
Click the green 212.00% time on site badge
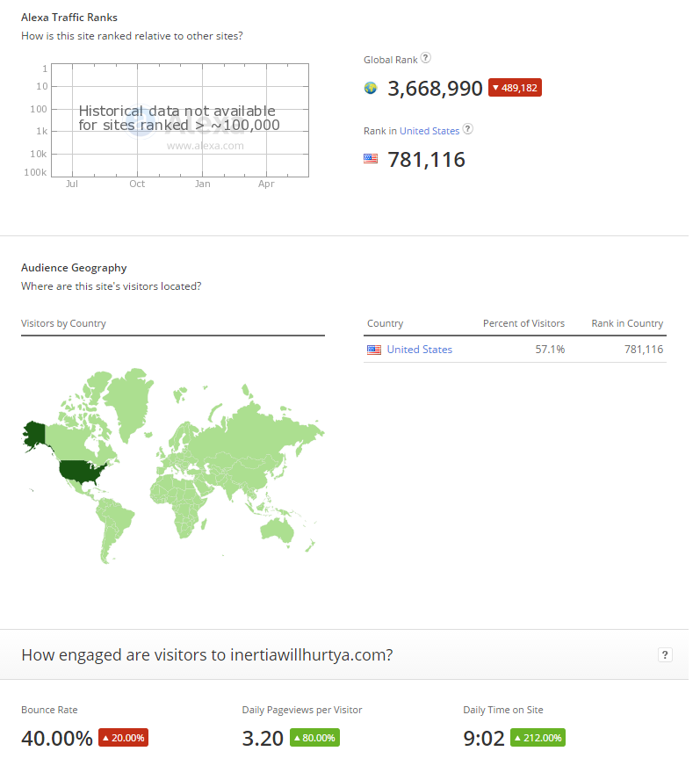[538, 738]
